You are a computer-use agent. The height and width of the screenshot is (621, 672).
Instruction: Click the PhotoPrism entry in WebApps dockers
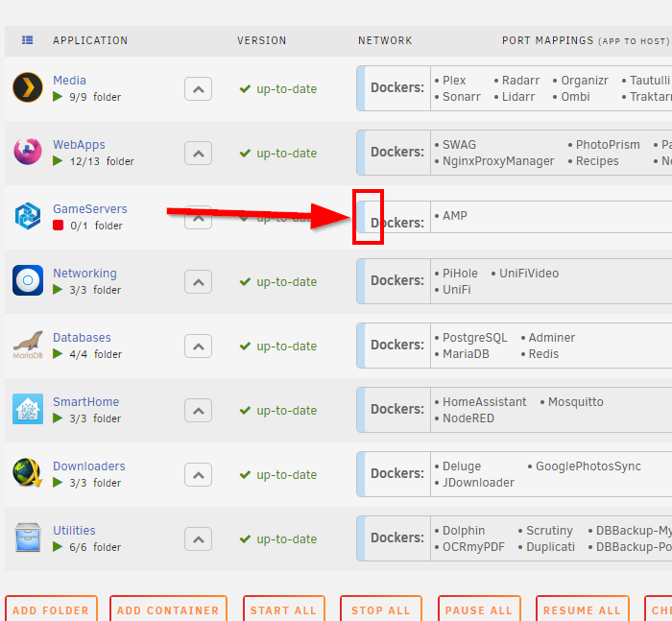[608, 144]
